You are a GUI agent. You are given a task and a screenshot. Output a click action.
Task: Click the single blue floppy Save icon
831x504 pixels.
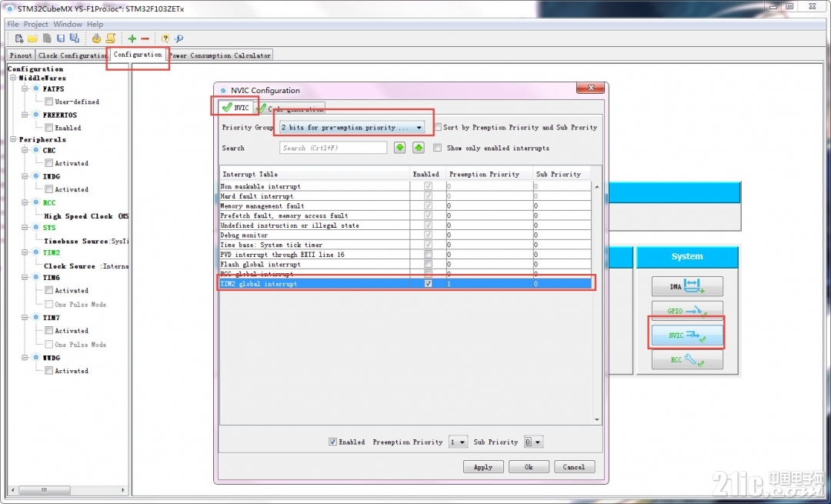point(61,38)
